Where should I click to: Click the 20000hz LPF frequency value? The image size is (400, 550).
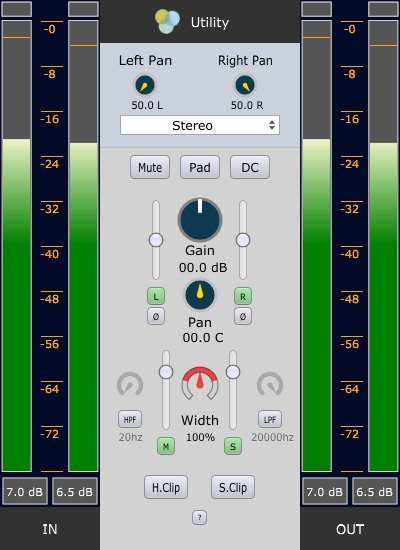coord(272,437)
